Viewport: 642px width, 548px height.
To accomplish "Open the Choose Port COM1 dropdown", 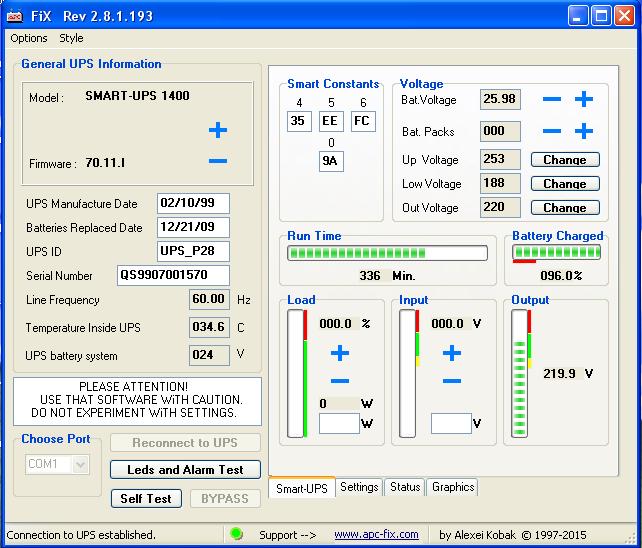I will point(80,464).
